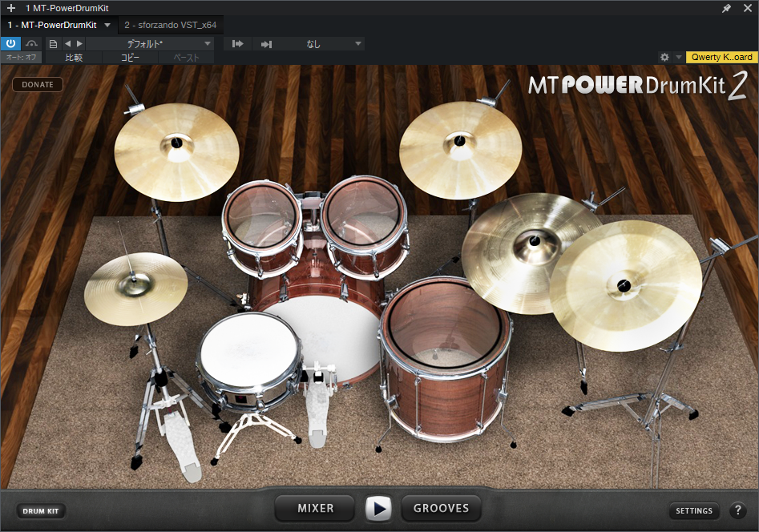Image resolution: width=759 pixels, height=532 pixels.
Task: Hit the floor tom
Action: point(446,358)
